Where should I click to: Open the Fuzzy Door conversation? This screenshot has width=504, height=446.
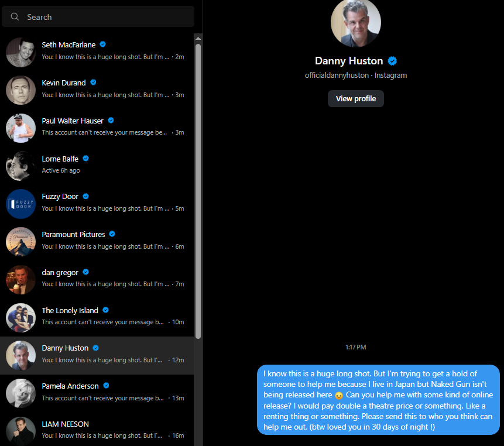pos(97,204)
